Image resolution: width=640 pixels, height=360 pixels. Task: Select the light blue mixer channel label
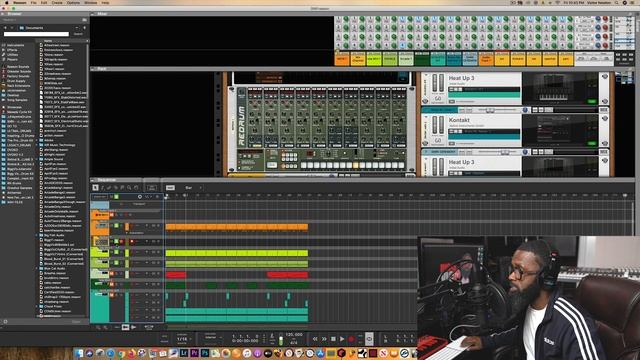coord(470,59)
